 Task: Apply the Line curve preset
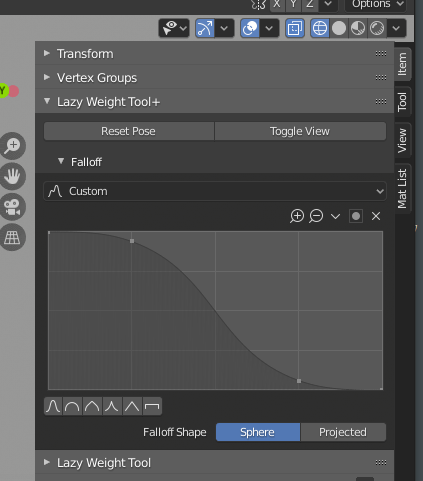click(132, 406)
